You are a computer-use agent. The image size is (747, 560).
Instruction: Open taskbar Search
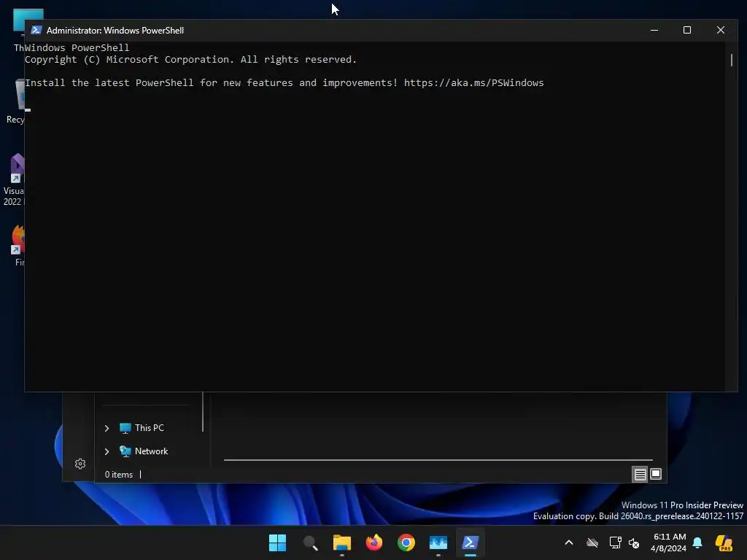point(310,542)
